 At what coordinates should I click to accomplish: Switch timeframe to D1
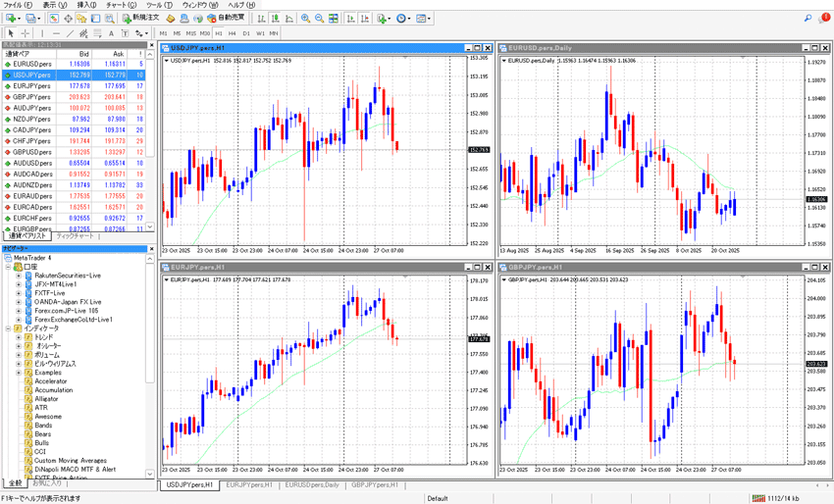[x=246, y=33]
